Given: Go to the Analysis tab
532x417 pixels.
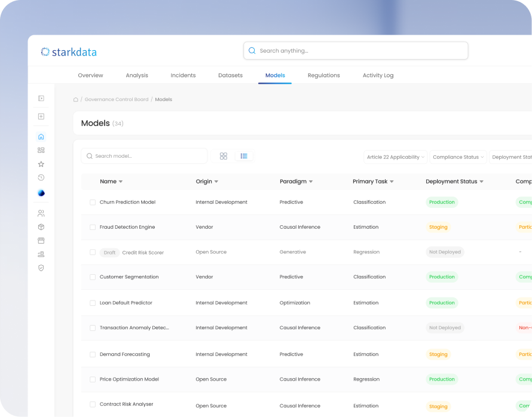Looking at the screenshot, I should 137,75.
